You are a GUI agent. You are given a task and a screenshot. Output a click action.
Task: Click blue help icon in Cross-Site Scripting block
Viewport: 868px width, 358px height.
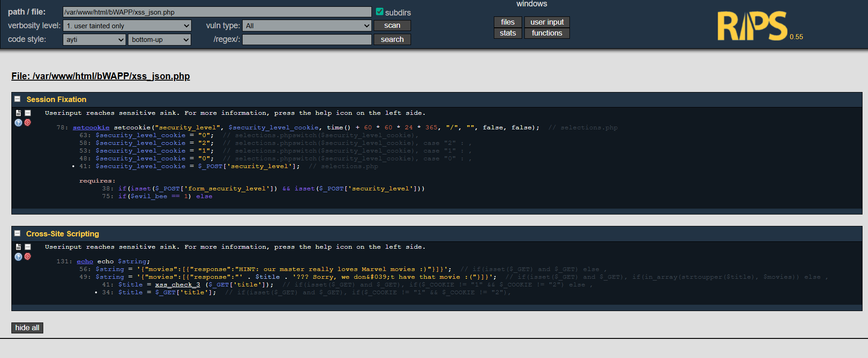[18, 256]
